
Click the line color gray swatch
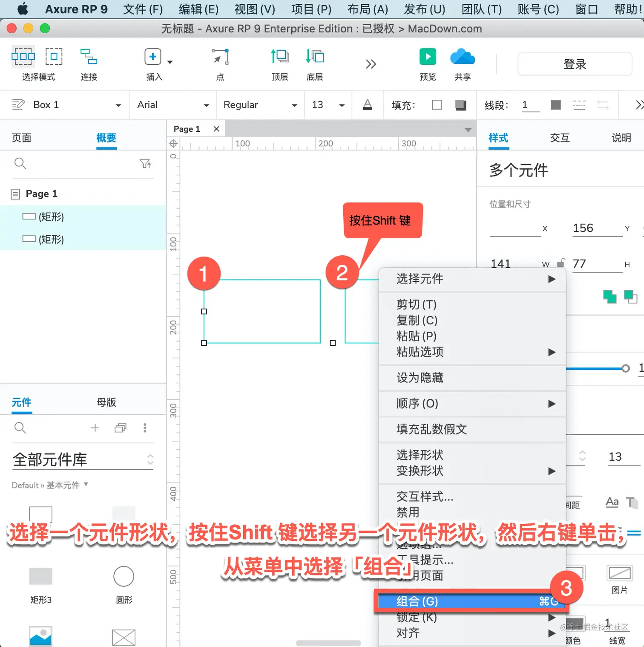pyautogui.click(x=556, y=105)
